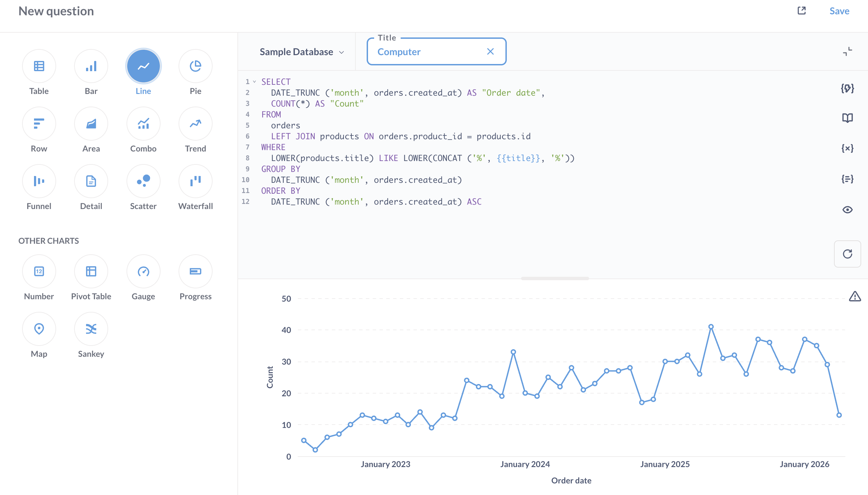
Task: Click the Save link
Action: (839, 11)
